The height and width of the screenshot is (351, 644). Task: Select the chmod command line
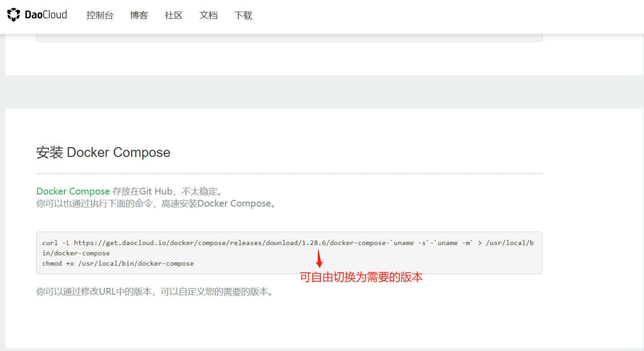click(117, 263)
